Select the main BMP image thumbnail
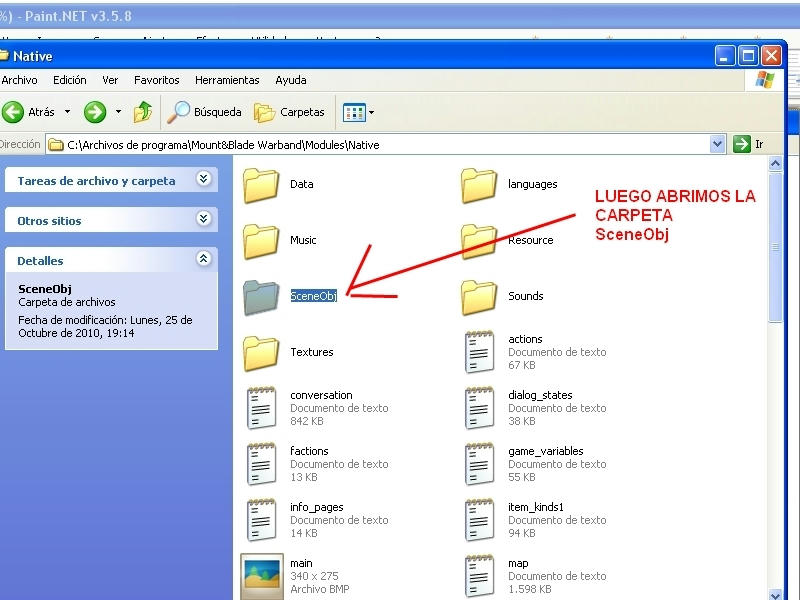Screen dimensions: 800x600 pos(261,576)
